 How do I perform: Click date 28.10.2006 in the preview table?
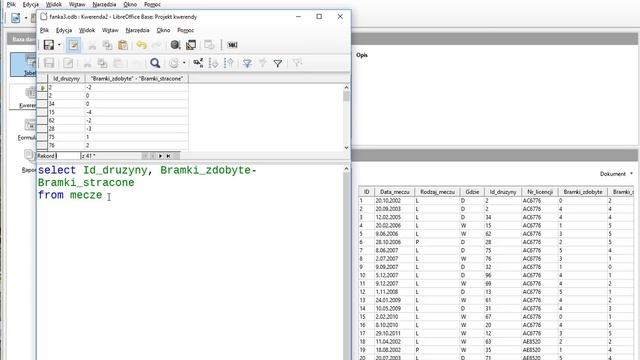point(388,242)
